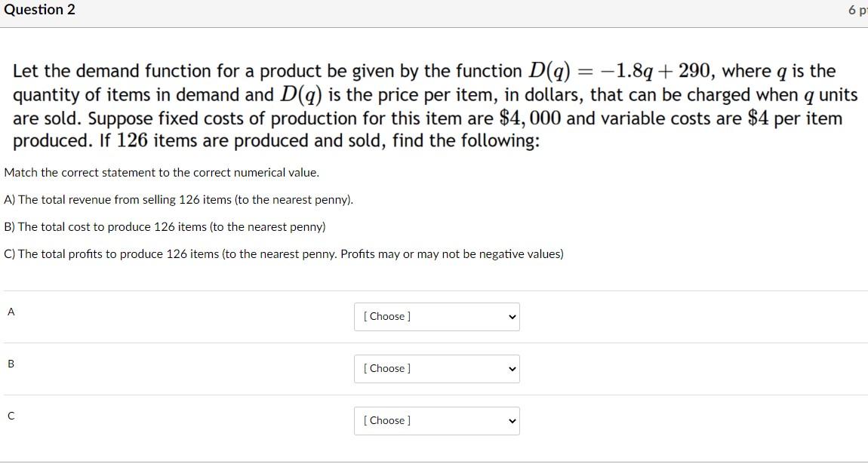
Task: Select the [ Choose ] combo box for statement A
Action: (x=436, y=316)
